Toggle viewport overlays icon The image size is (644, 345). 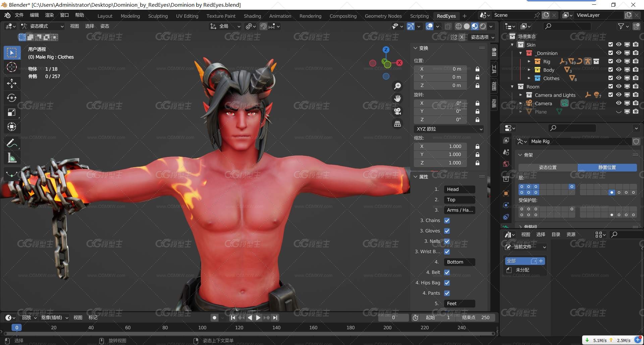[429, 26]
